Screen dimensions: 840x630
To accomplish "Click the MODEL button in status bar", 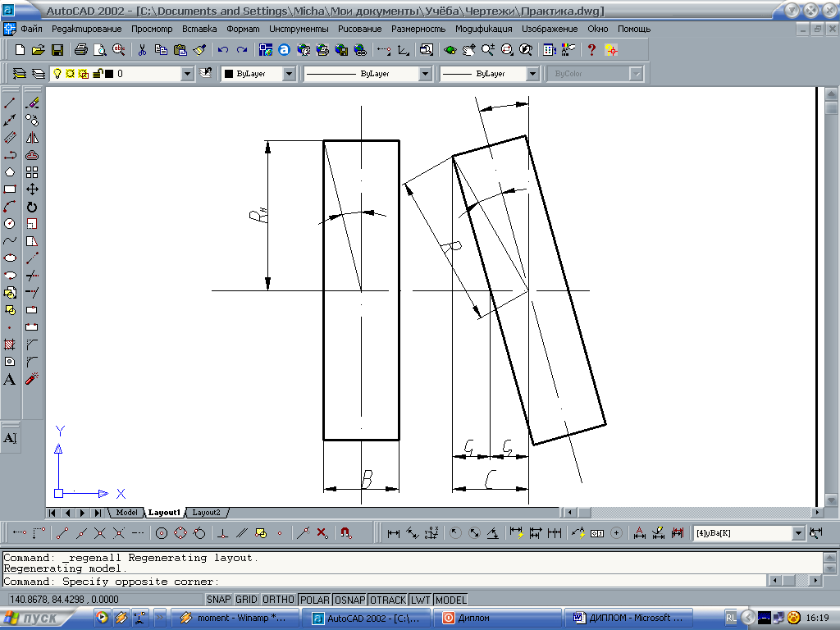I will [x=450, y=600].
